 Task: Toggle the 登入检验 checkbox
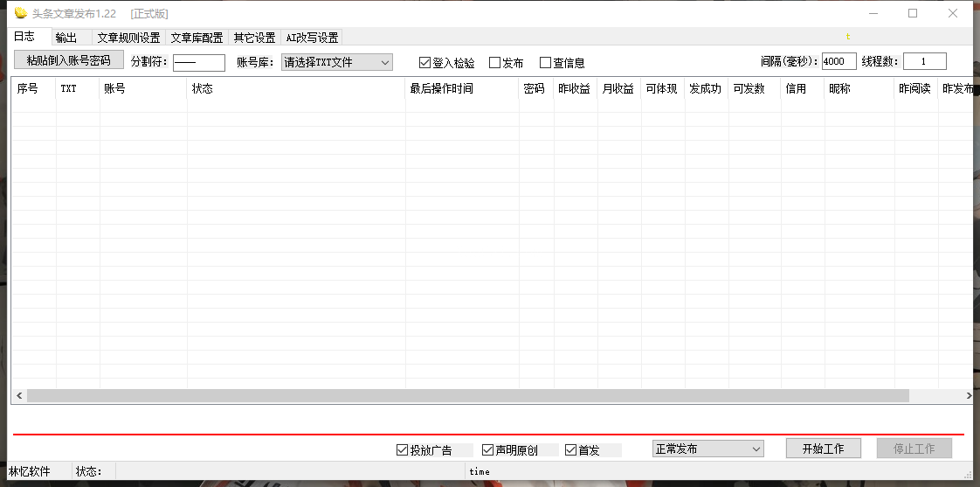coord(425,63)
